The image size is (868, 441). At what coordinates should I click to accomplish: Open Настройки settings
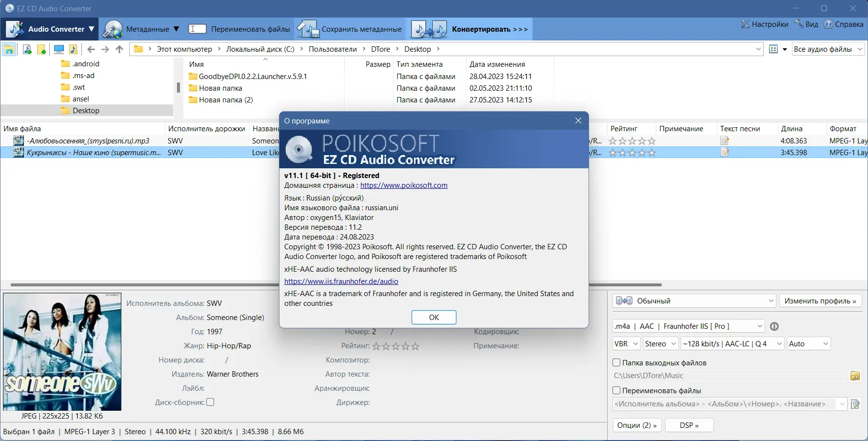click(765, 24)
